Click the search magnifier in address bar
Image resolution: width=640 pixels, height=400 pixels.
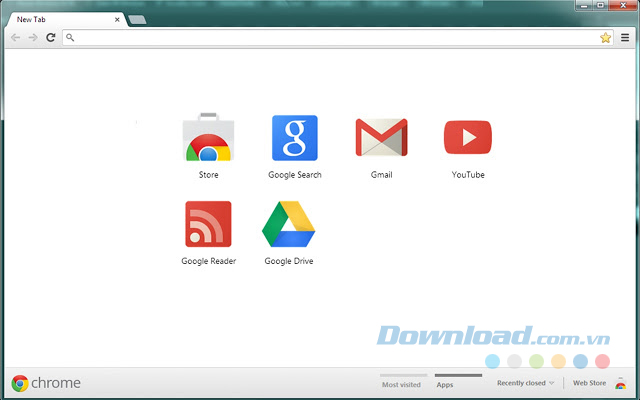click(x=70, y=38)
